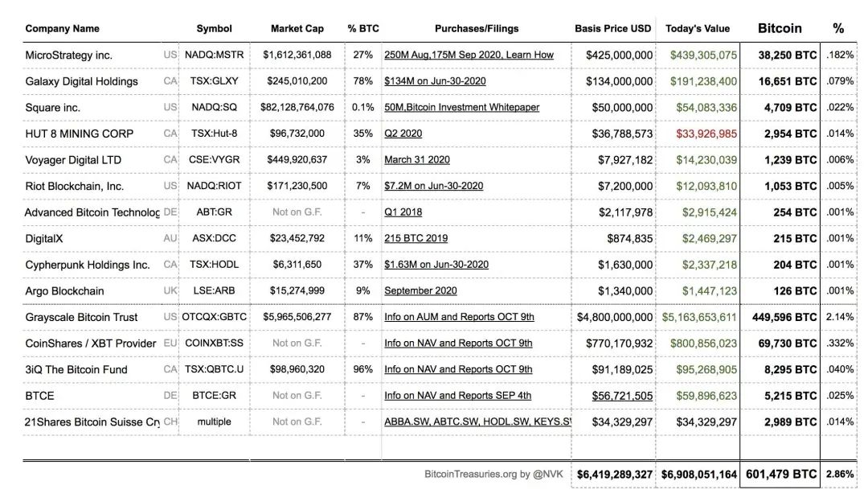Click BTCE's underlined basis price $56,721,505
Screen dimensions: 868x502
tap(622, 395)
